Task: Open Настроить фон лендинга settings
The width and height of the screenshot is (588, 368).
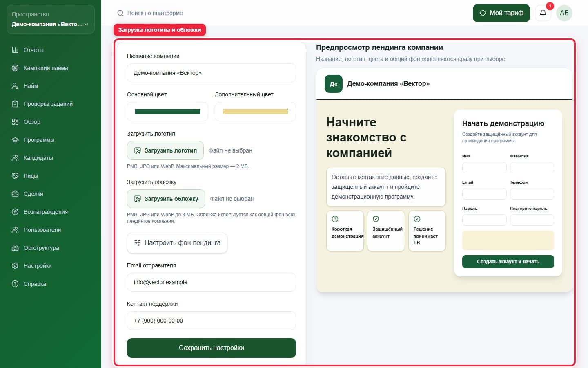Action: 177,243
